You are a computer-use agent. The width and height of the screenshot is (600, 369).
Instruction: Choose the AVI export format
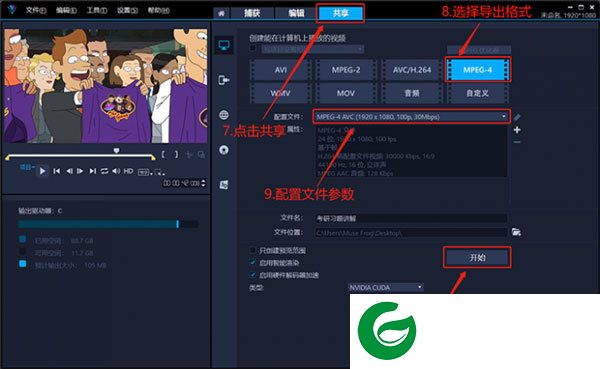tap(280, 70)
